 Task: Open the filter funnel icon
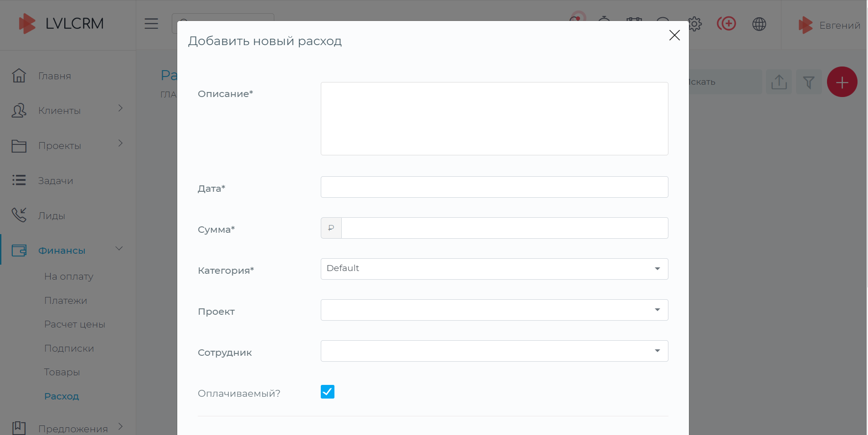[x=808, y=82]
